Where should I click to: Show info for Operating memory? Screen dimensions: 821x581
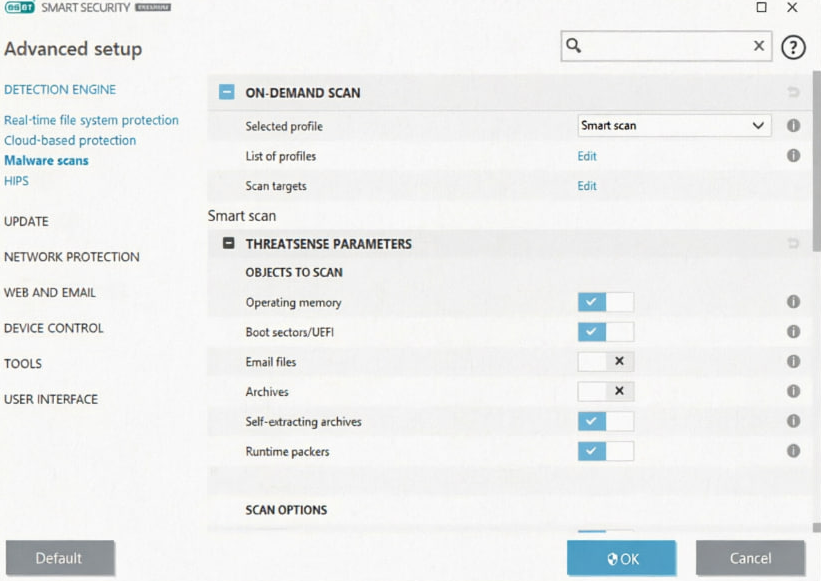coord(793,301)
